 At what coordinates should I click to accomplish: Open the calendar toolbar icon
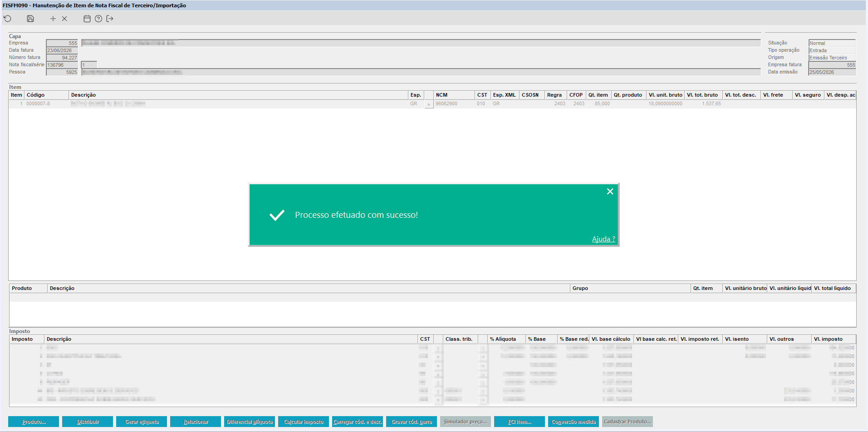coord(87,19)
